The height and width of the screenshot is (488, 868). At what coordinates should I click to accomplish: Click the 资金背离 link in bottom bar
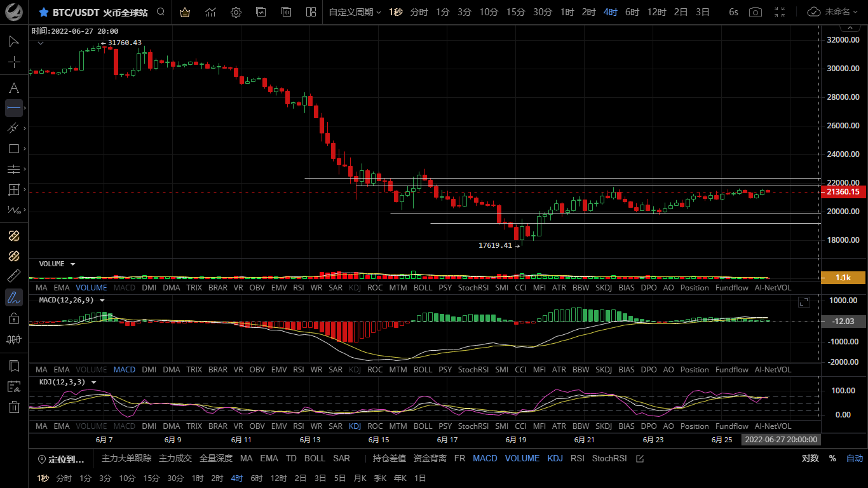[x=430, y=458]
